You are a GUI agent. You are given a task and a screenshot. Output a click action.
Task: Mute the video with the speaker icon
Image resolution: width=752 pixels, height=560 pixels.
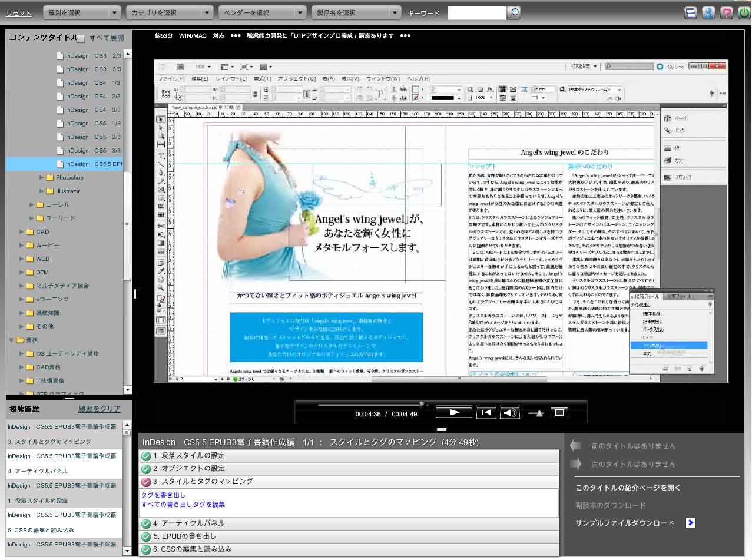[510, 413]
